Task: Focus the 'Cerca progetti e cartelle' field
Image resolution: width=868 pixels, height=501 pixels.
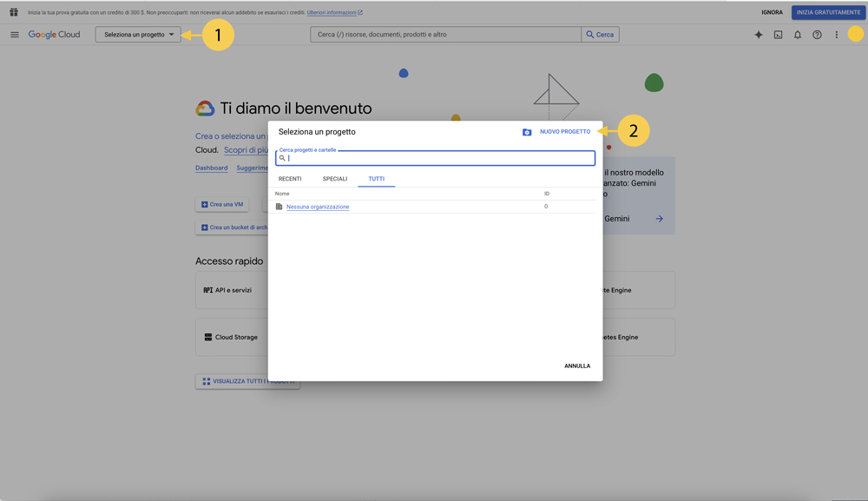Action: 435,158
